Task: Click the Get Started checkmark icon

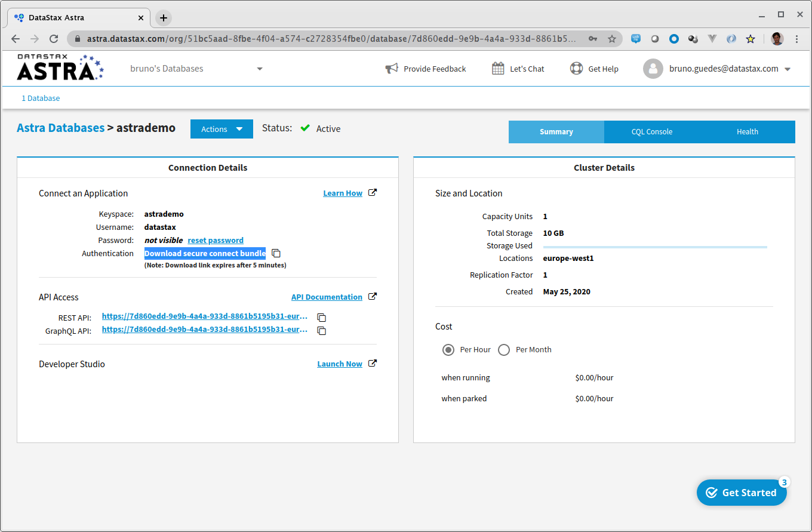Action: pos(711,493)
